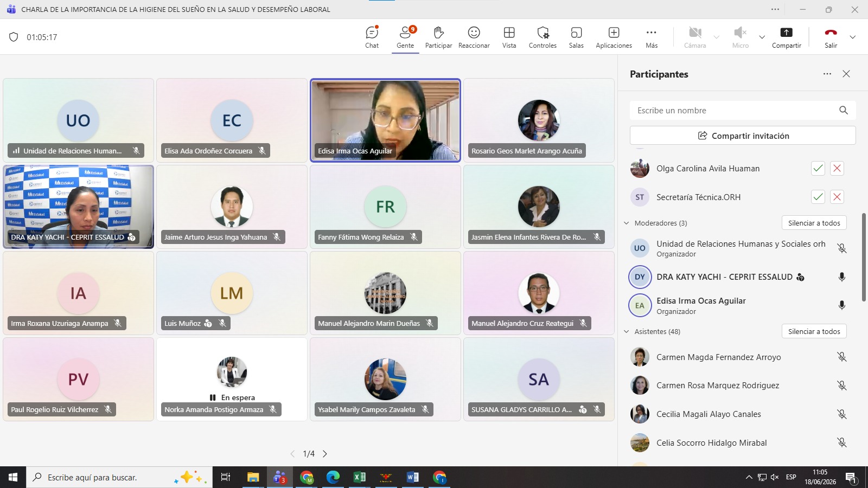The width and height of the screenshot is (868, 488).
Task: Open the Chat panel
Action: pyautogui.click(x=372, y=37)
